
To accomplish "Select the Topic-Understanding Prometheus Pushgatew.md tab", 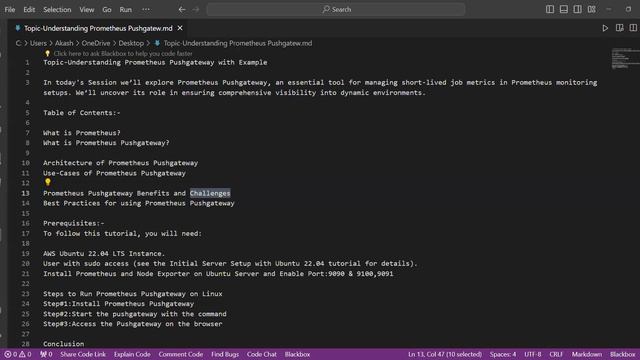I will [x=98, y=28].
